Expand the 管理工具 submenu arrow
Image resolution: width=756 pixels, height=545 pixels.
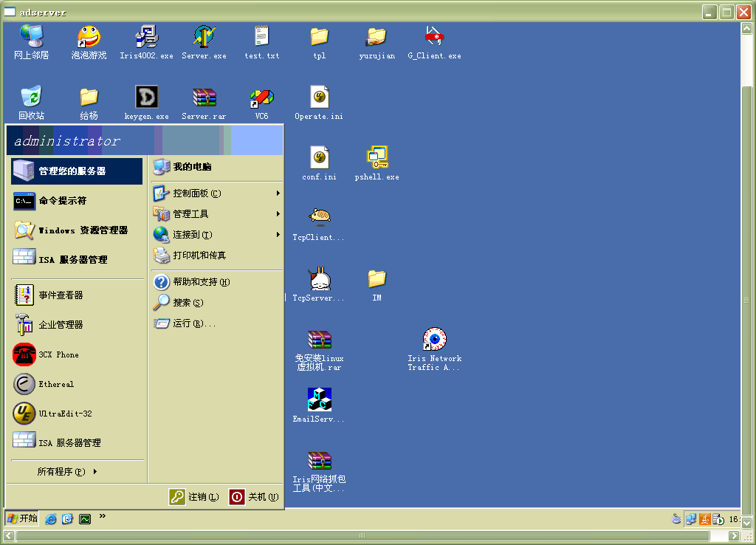click(278, 214)
